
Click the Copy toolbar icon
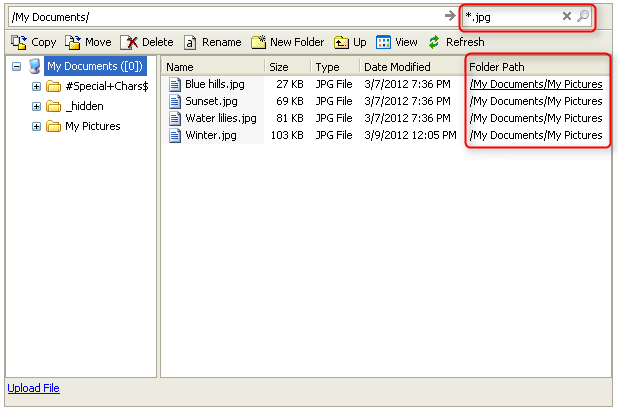(19, 42)
